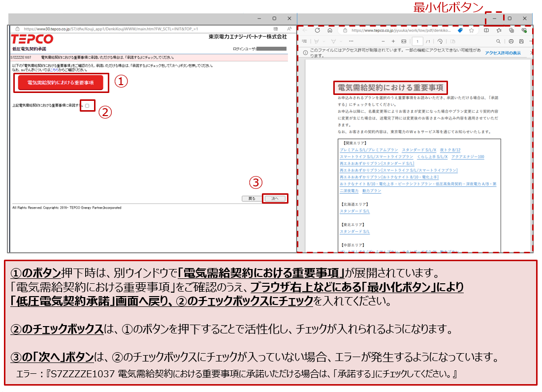
Task: Click the page view icon in PDF toolbar
Action: [453, 41]
